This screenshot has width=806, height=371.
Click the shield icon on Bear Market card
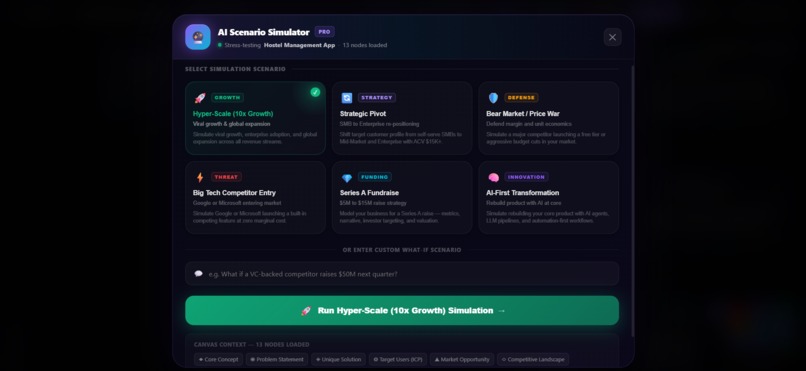coord(493,98)
